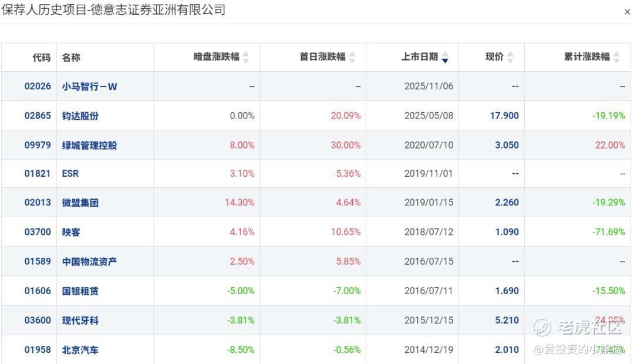Click grey market change 14.30%
This screenshot has height=364, width=634.
[240, 203]
